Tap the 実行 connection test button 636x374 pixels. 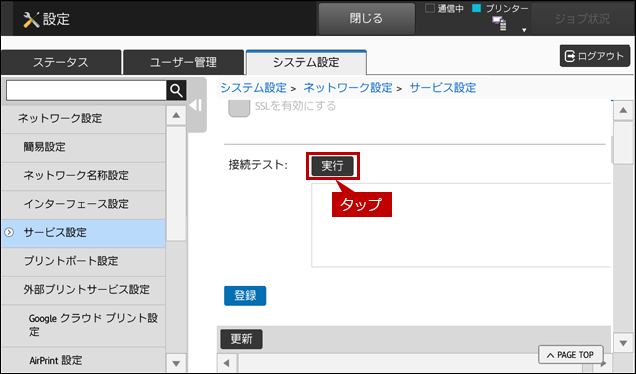(332, 166)
